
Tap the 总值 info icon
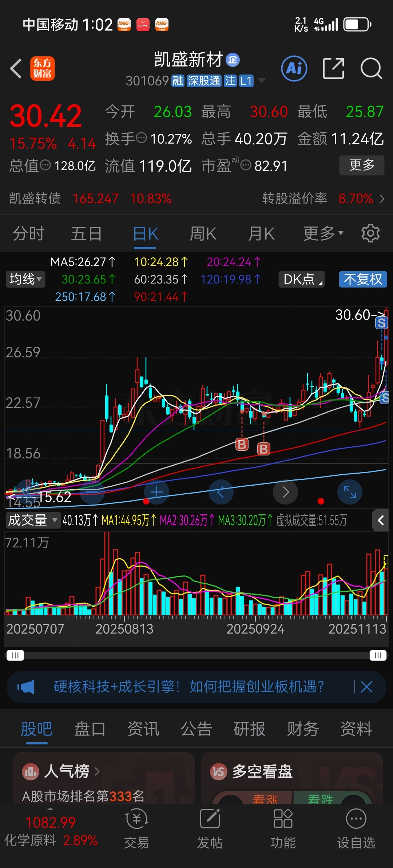[45, 165]
